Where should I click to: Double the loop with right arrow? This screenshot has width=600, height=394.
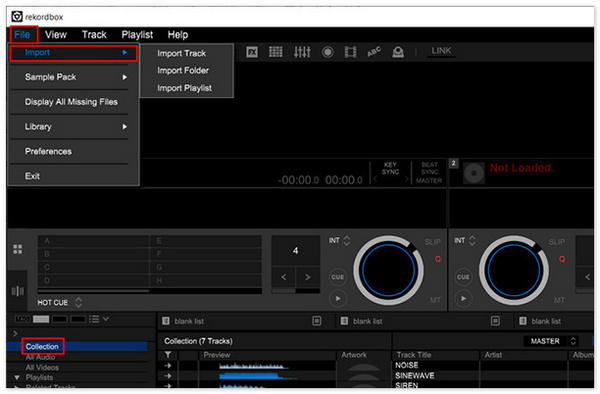point(308,277)
